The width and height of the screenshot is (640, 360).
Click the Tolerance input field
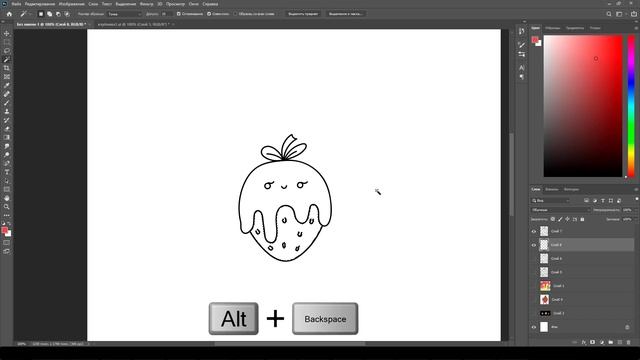click(167, 14)
